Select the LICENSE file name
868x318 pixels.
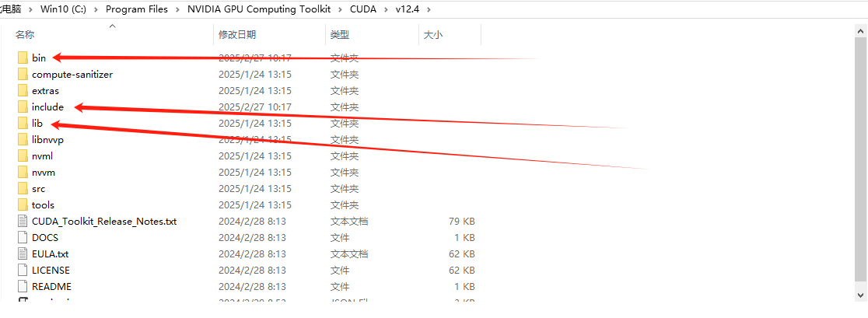(x=51, y=270)
